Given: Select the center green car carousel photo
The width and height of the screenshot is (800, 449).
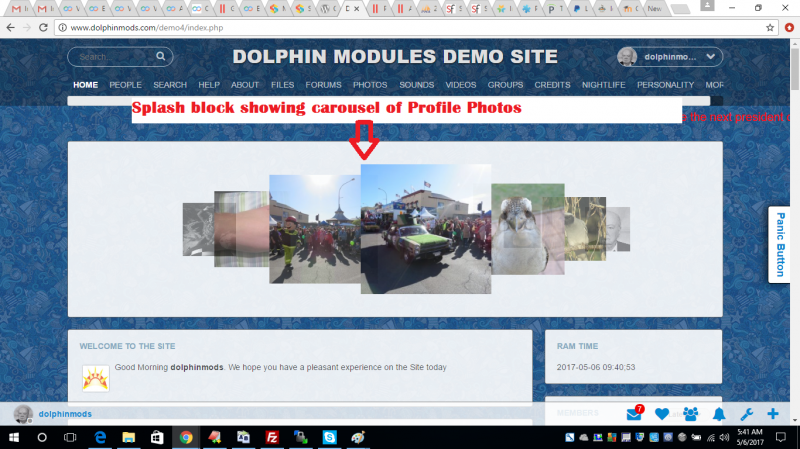Looking at the screenshot, I should [x=426, y=229].
